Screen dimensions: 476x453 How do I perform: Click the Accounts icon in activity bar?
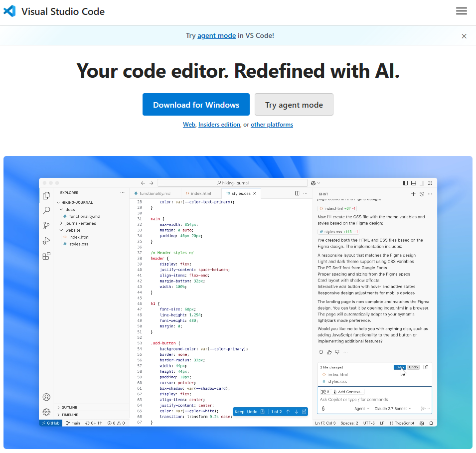click(46, 397)
